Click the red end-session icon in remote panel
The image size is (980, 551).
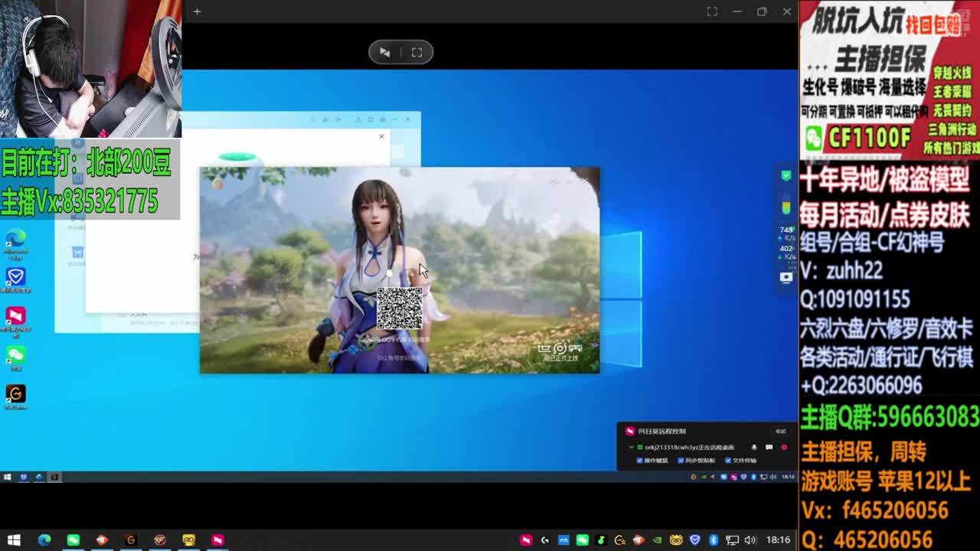click(783, 447)
